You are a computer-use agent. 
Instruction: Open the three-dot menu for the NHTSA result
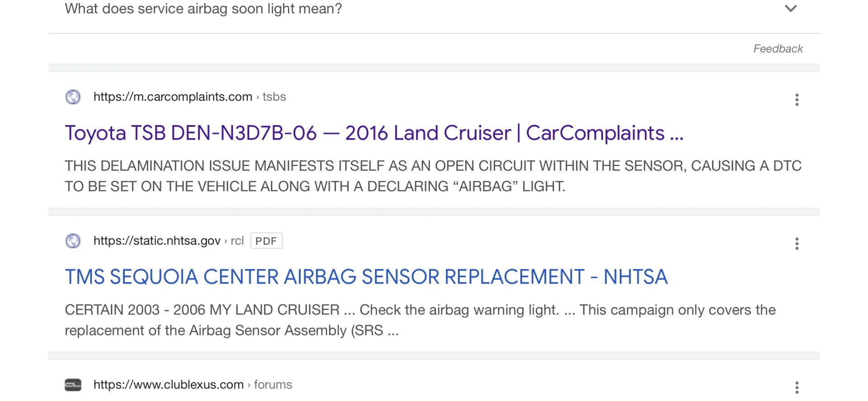click(797, 243)
